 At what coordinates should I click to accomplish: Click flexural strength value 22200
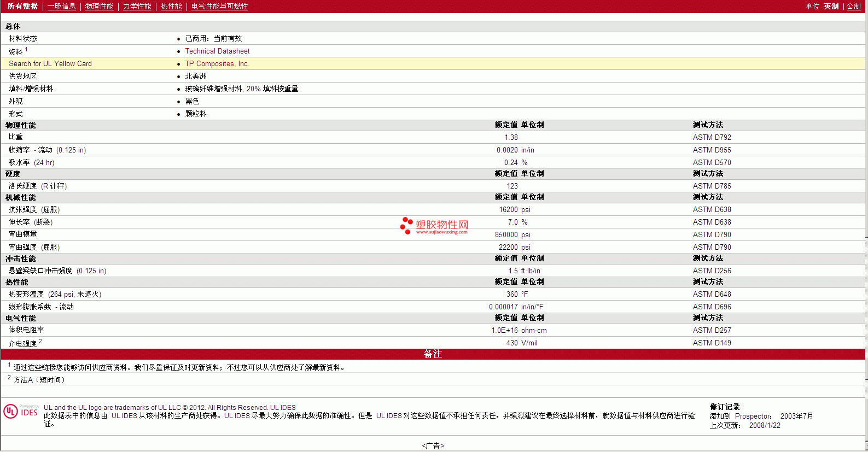508,247
